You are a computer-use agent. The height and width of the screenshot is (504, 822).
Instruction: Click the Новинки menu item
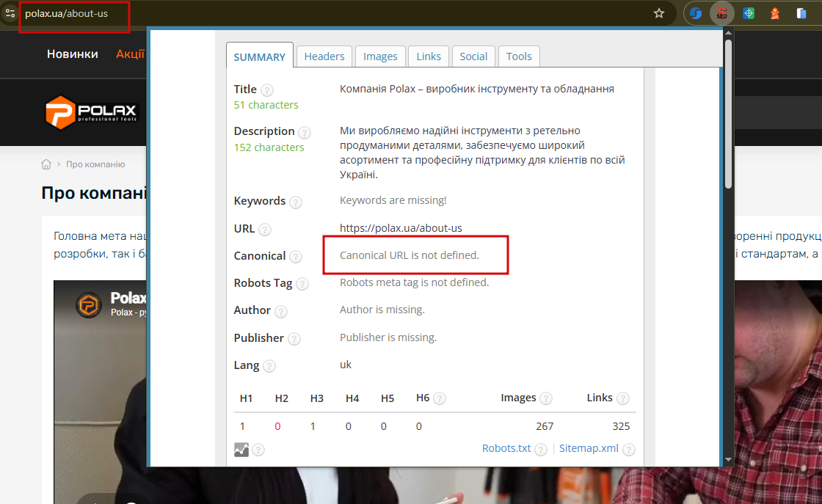[73, 54]
